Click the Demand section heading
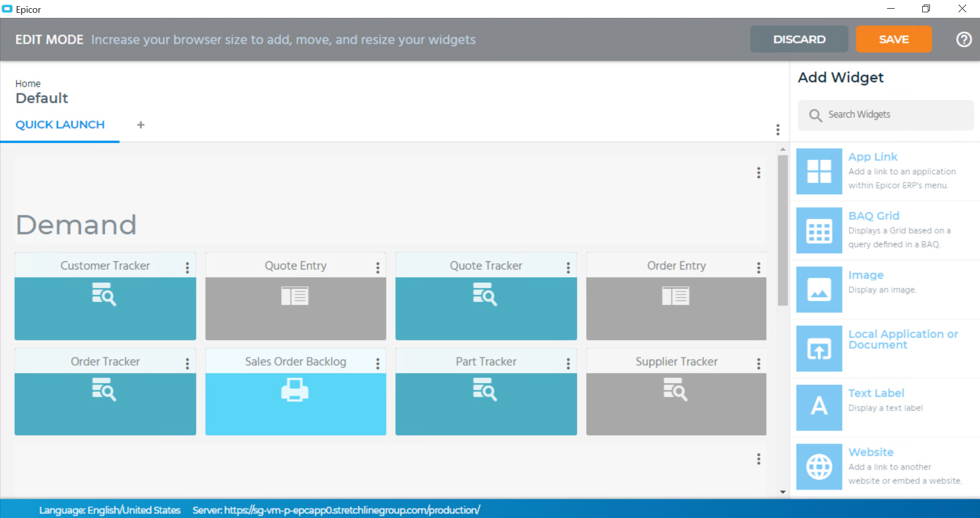 tap(76, 225)
